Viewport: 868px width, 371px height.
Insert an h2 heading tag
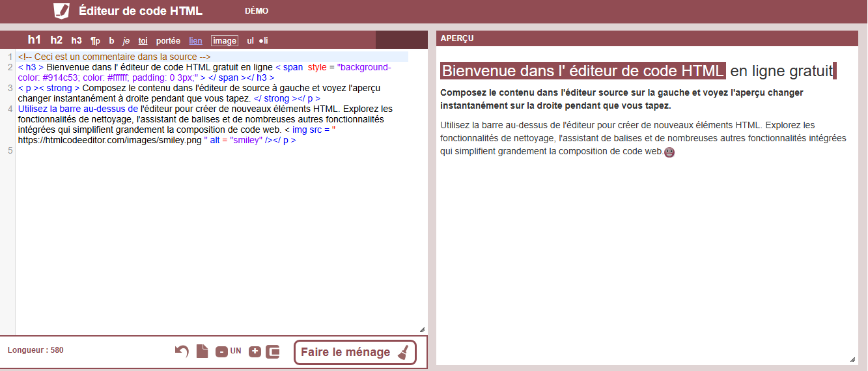click(57, 40)
